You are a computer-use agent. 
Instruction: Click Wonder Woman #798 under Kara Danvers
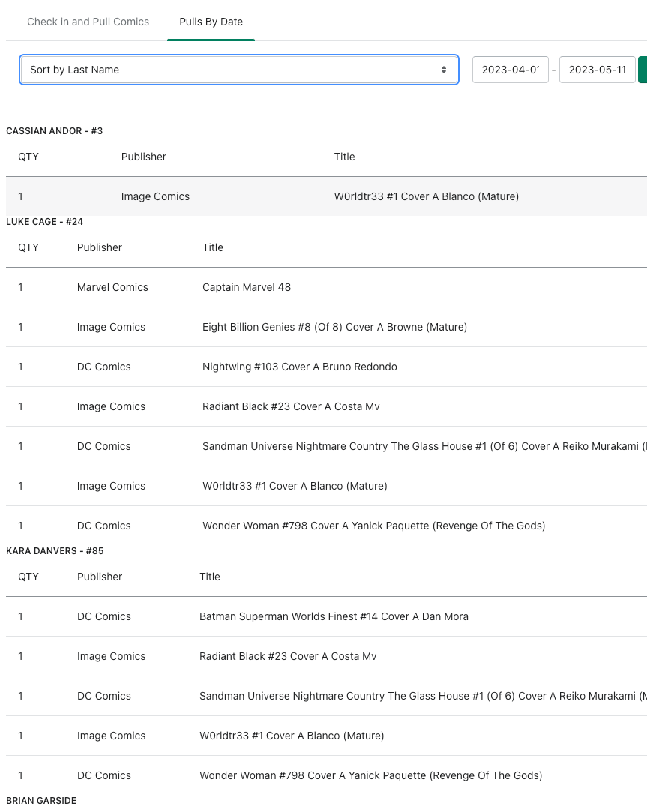point(371,776)
